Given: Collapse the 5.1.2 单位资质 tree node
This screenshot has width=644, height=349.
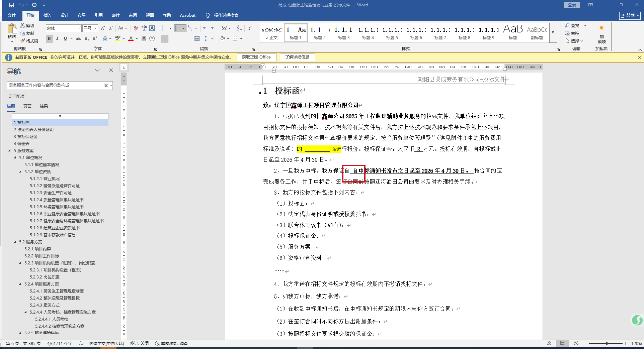Looking at the screenshot, I should pyautogui.click(x=20, y=171).
